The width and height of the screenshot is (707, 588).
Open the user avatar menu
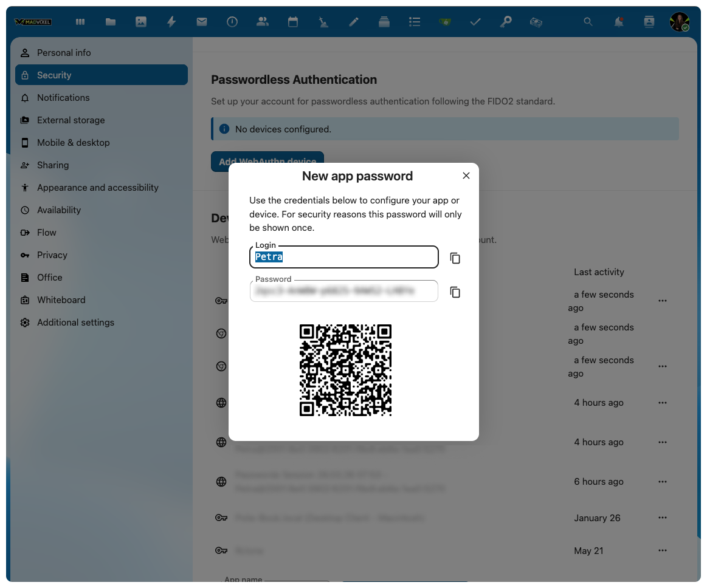click(679, 22)
